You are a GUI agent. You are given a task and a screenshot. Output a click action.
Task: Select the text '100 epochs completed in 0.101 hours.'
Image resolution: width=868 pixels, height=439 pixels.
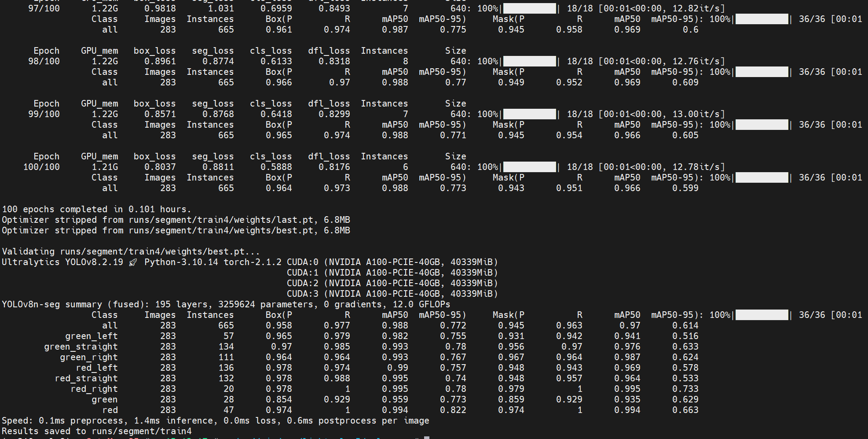click(x=96, y=209)
